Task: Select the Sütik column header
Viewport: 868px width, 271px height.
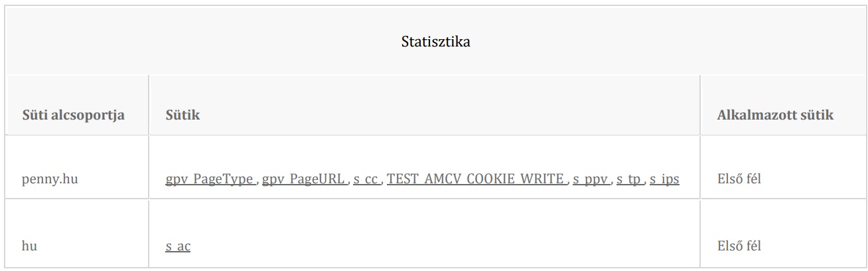Action: [182, 115]
